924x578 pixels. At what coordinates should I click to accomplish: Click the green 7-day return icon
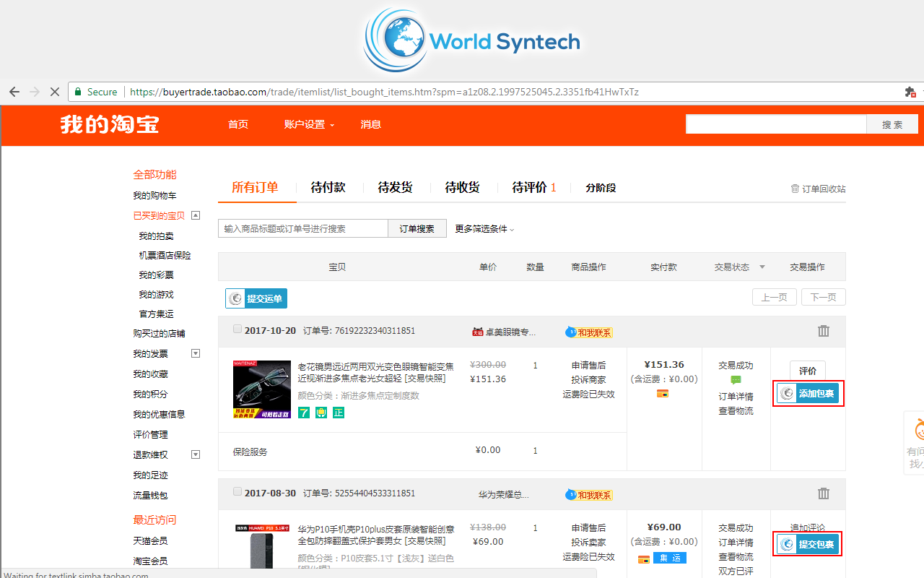point(303,412)
